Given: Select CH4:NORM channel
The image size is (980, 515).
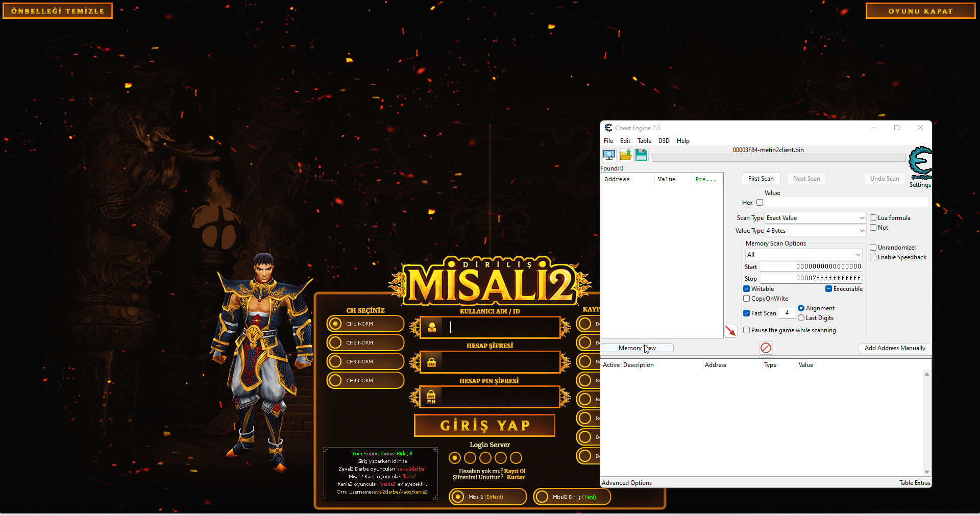Looking at the screenshot, I should click(365, 380).
